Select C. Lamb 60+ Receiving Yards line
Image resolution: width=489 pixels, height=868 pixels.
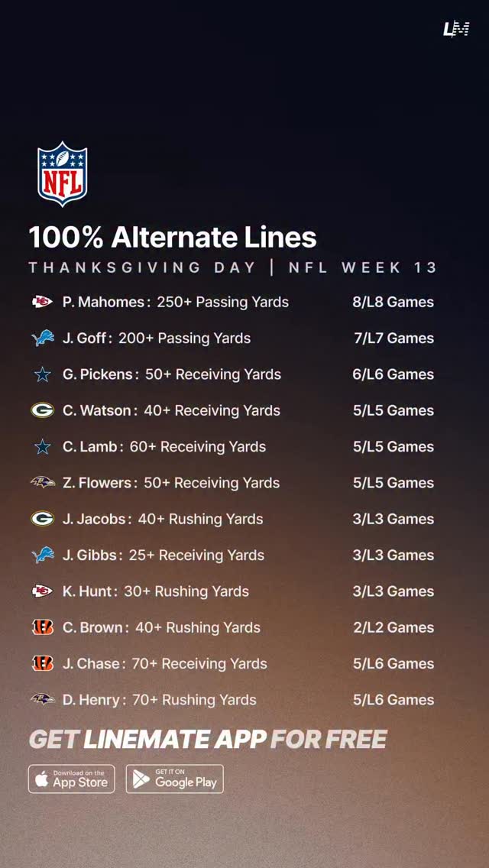click(x=164, y=447)
